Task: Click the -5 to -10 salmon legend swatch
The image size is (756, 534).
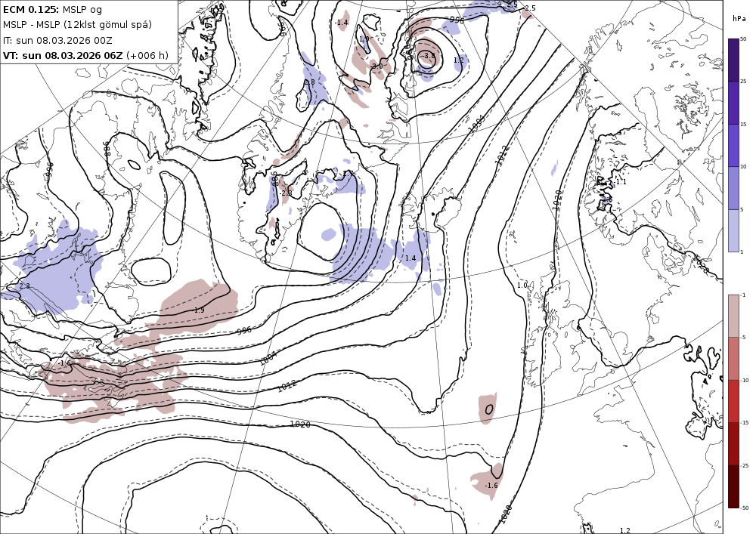Action: tap(733, 358)
